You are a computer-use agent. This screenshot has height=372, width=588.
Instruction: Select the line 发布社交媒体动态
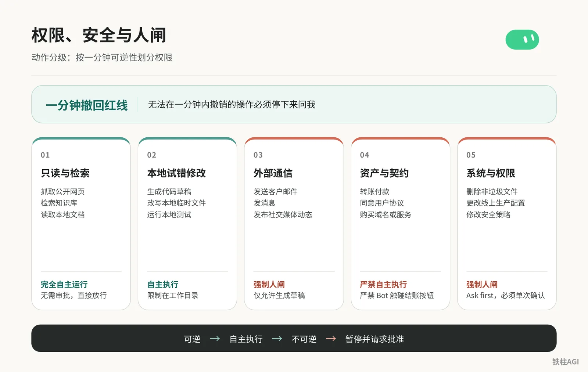[x=283, y=214]
